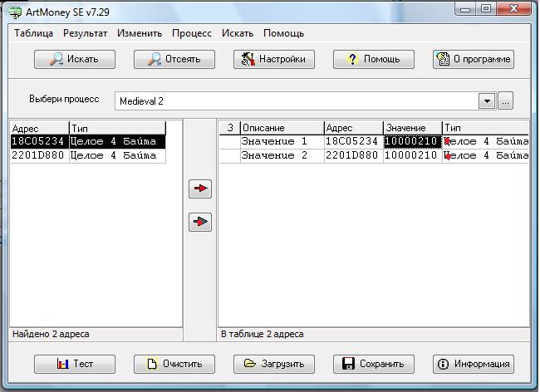Open the Помощь help button
The width and height of the screenshot is (540, 392).
pyautogui.click(x=373, y=59)
